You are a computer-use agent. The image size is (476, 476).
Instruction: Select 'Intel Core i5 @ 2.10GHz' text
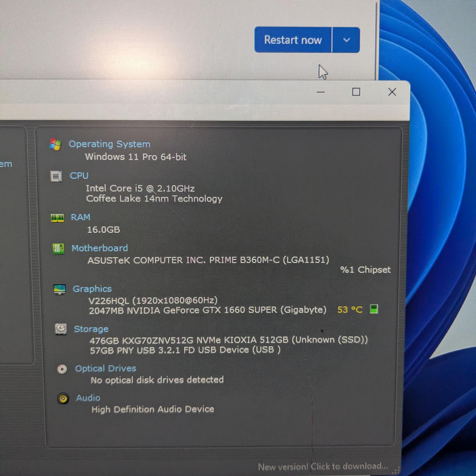point(140,188)
